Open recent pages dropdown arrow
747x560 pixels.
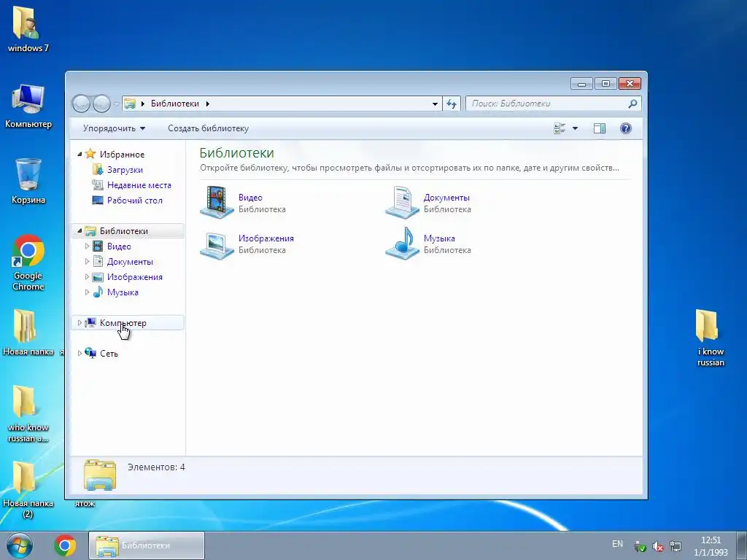coord(116,104)
